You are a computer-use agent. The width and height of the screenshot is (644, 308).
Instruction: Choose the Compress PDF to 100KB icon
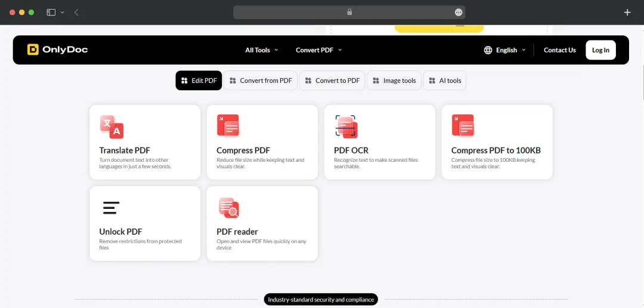[x=463, y=125]
